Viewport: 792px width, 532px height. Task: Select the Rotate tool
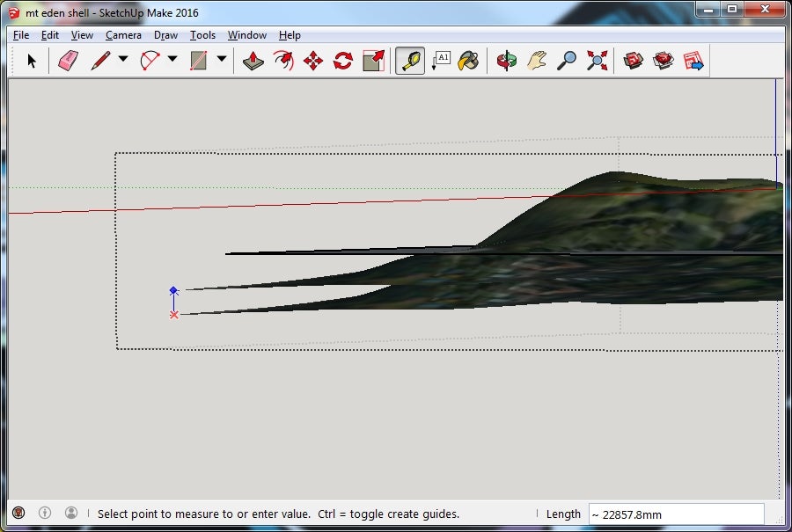click(343, 61)
